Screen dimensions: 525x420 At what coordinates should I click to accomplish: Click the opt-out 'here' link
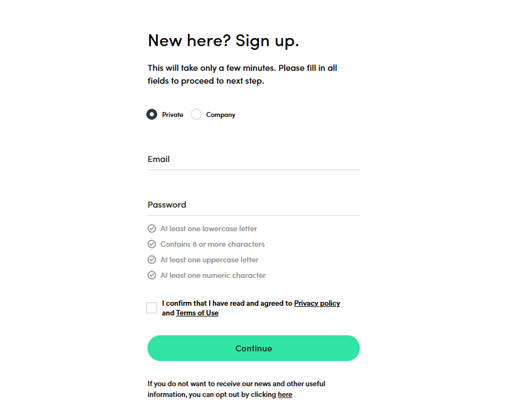click(x=285, y=395)
